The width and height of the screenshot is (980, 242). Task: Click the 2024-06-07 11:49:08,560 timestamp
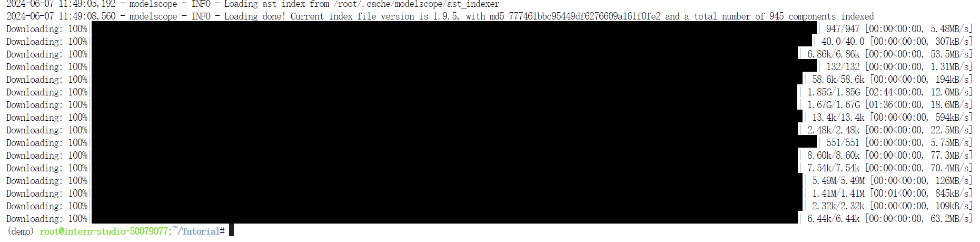(61, 16)
